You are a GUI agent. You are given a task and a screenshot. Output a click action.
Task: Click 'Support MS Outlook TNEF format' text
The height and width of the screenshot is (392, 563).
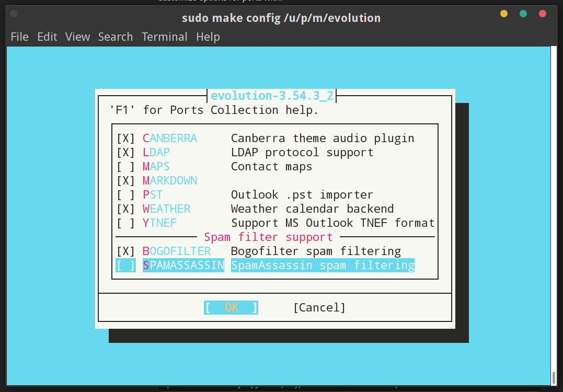click(332, 223)
